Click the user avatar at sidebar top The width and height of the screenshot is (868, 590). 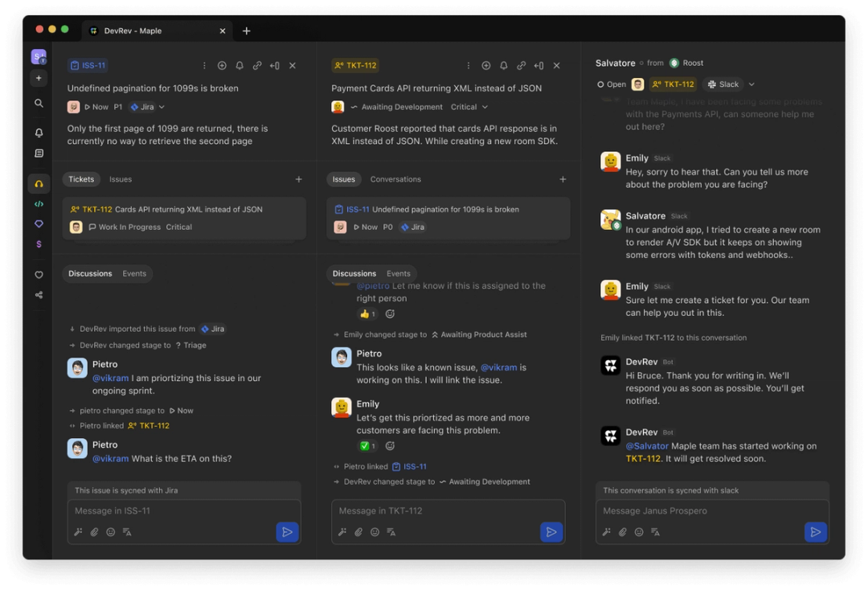click(x=39, y=56)
